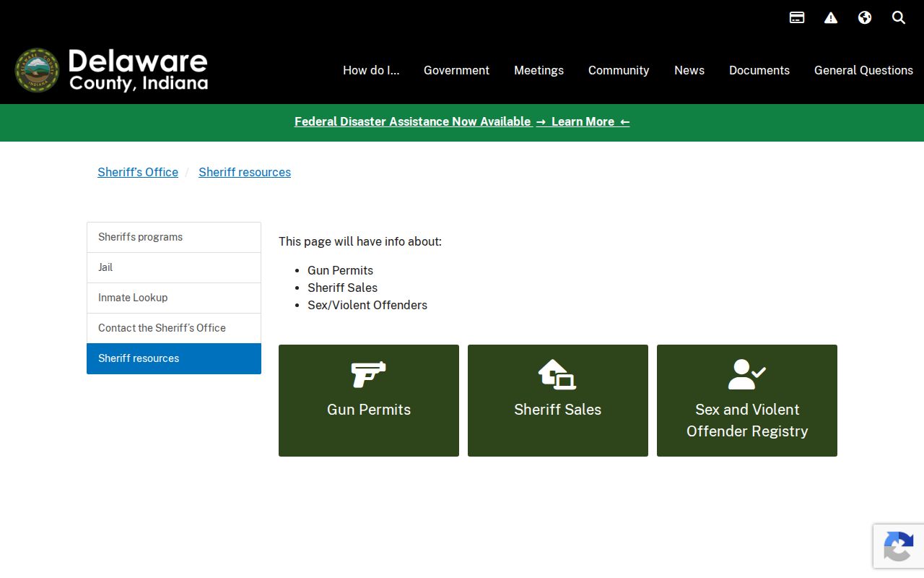Open the General Questions menu
Viewport: 924px width, 578px height.
(x=863, y=70)
